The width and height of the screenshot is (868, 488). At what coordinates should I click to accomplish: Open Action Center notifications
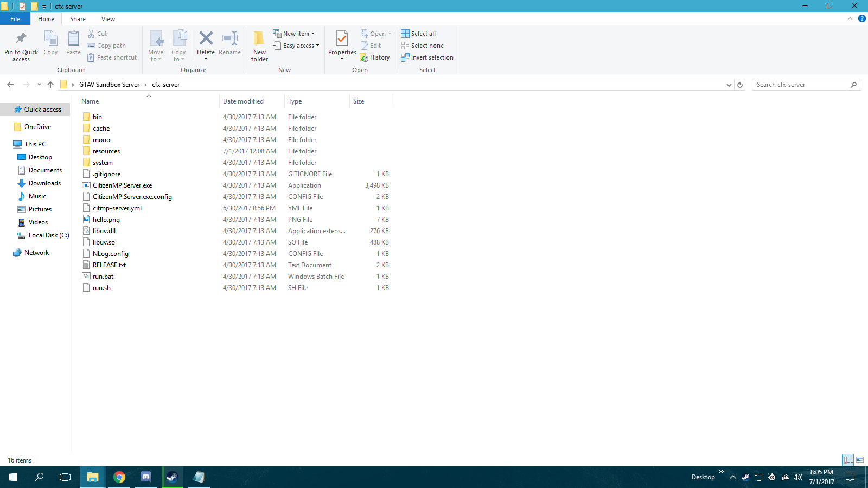point(850,477)
